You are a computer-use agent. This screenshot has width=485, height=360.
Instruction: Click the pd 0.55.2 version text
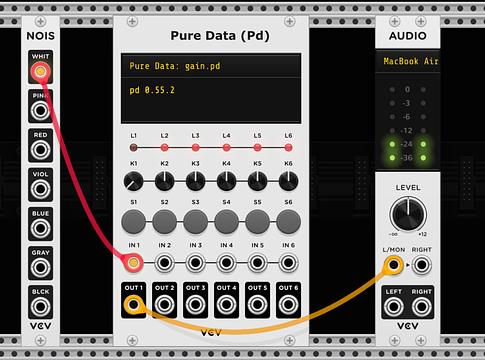[x=152, y=90]
